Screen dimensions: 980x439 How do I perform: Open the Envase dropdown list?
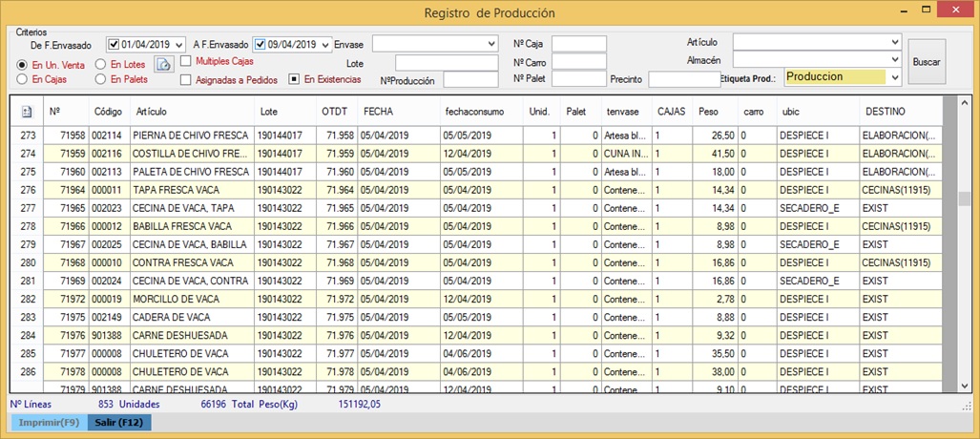pyautogui.click(x=491, y=44)
